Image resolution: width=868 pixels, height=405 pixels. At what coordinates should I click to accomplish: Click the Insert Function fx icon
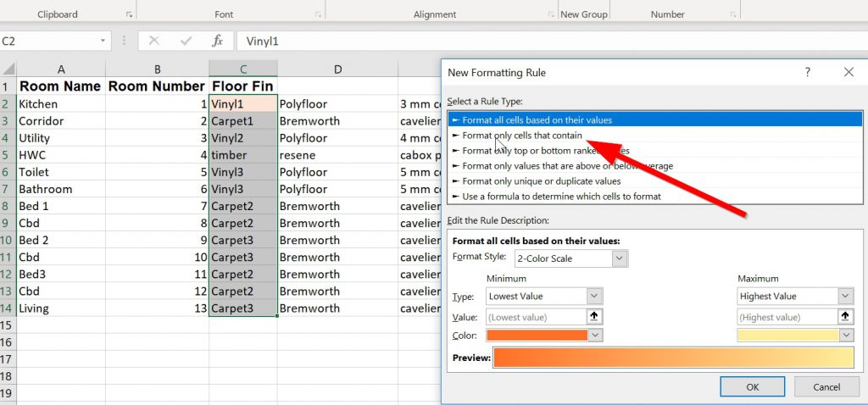217,41
